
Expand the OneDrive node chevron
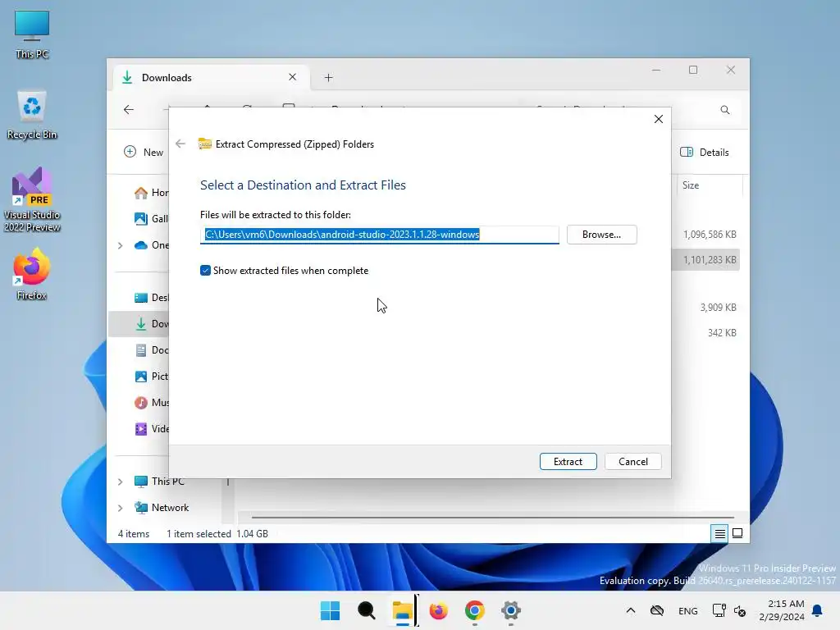[x=121, y=245]
